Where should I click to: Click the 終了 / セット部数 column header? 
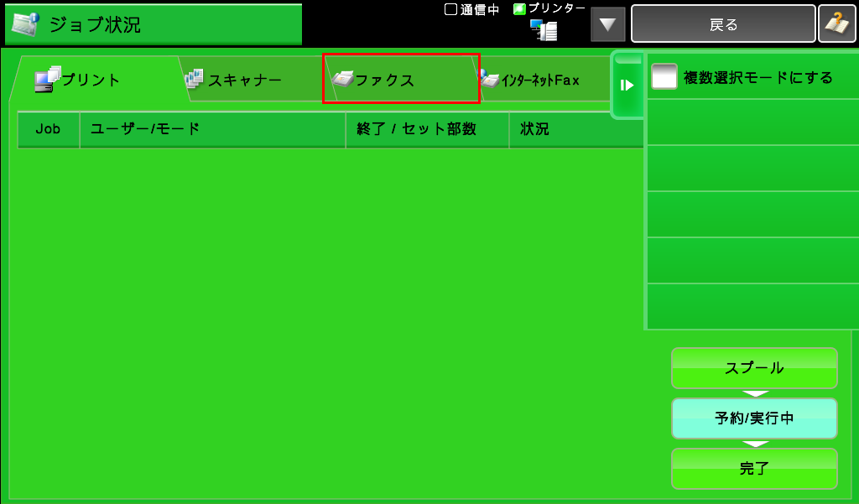[x=427, y=130]
